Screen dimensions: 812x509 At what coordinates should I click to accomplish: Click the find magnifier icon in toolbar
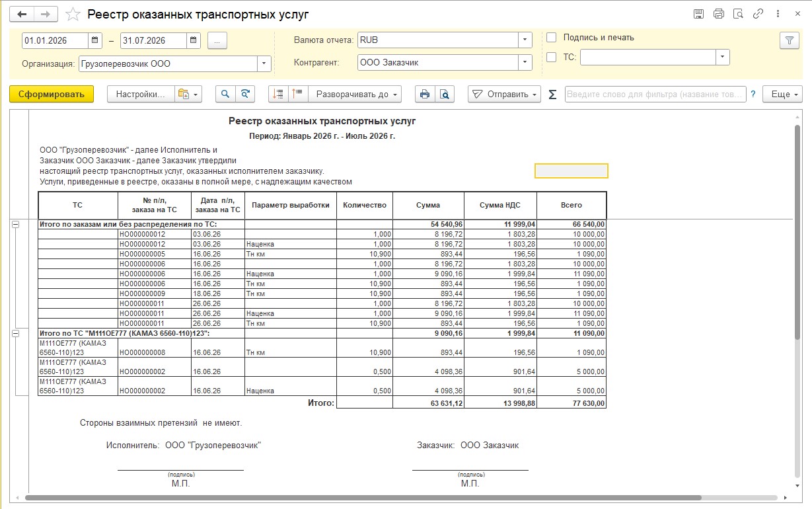point(225,94)
